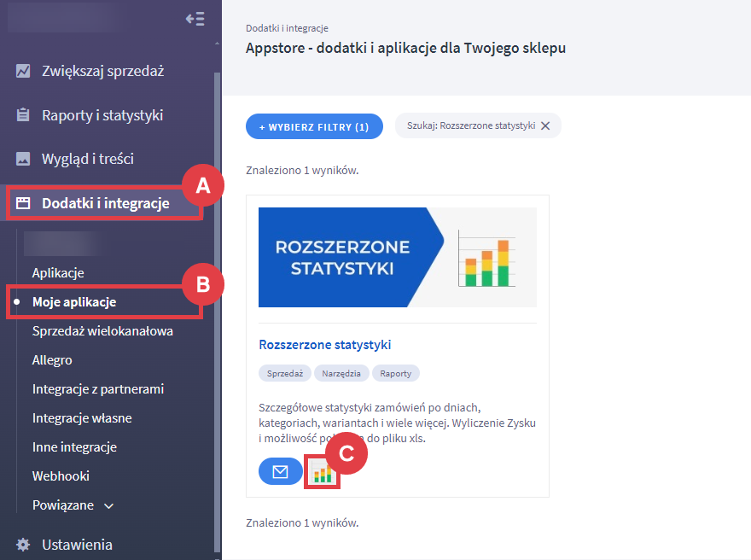Open the Rozszerzone statystyki bar chart icon

(x=323, y=471)
